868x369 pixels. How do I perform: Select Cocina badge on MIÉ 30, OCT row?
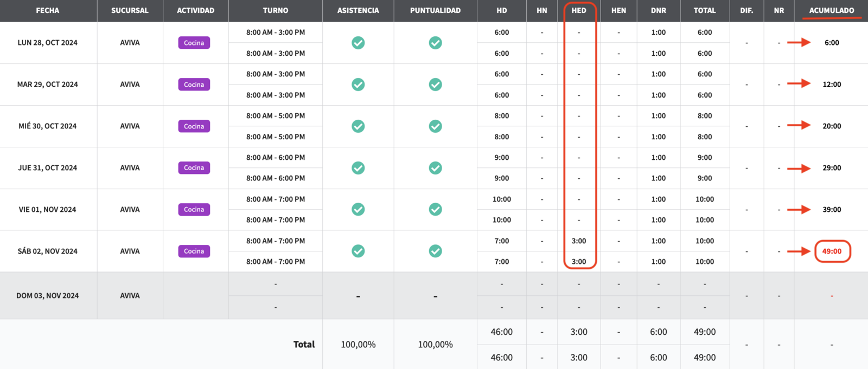click(x=194, y=126)
